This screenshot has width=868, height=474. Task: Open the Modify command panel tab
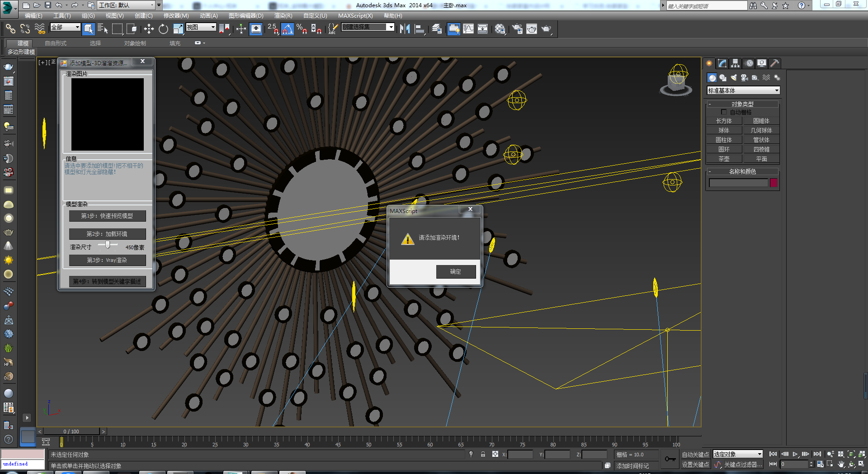[x=722, y=63]
